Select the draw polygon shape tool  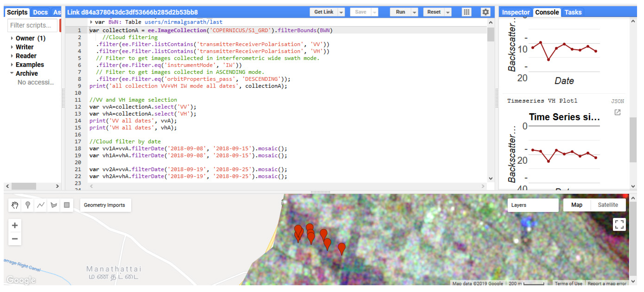pyautogui.click(x=54, y=205)
